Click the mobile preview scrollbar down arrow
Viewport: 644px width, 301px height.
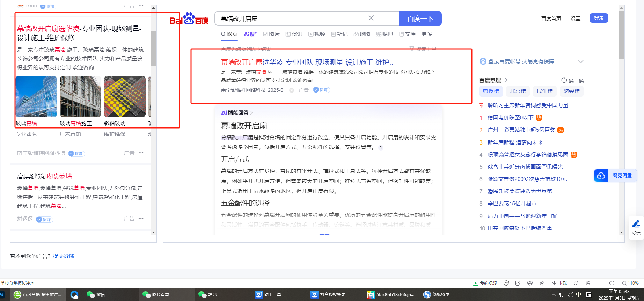[x=153, y=232]
